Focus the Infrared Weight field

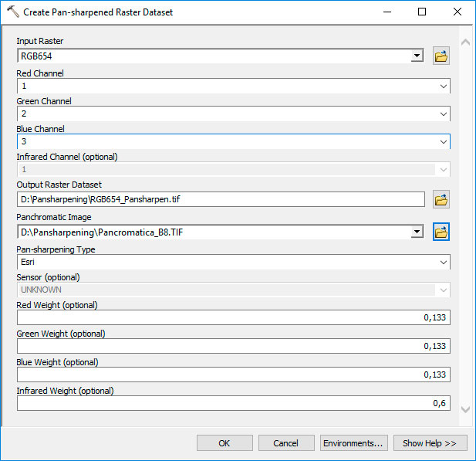[x=234, y=403]
